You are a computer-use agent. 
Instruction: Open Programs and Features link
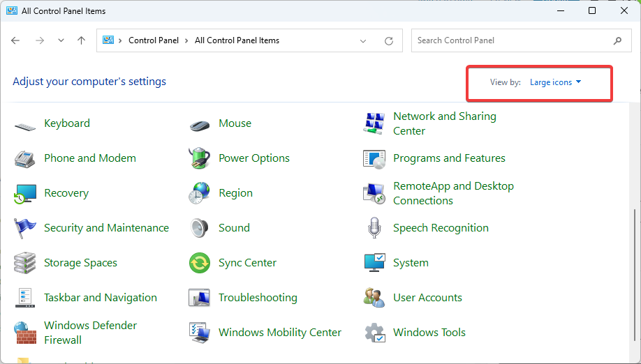click(x=449, y=158)
